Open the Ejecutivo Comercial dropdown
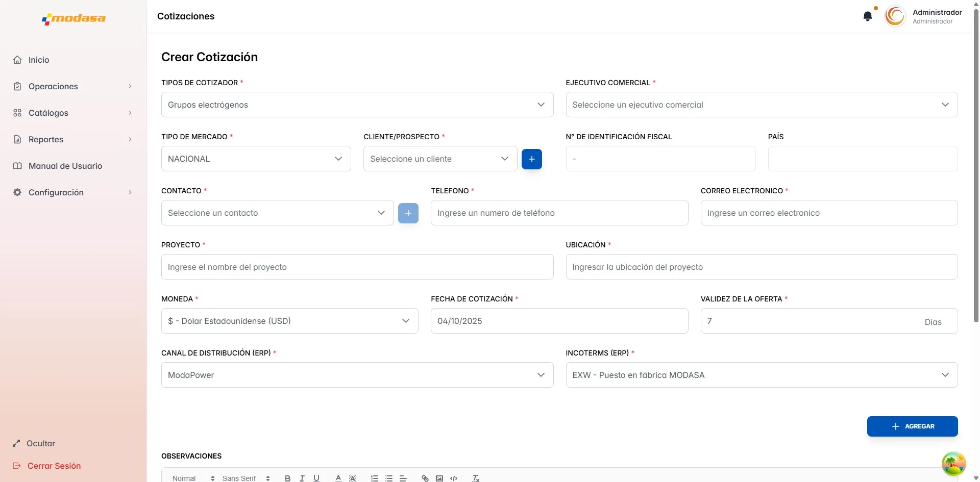Screen dimensions: 980x482 click(761, 105)
